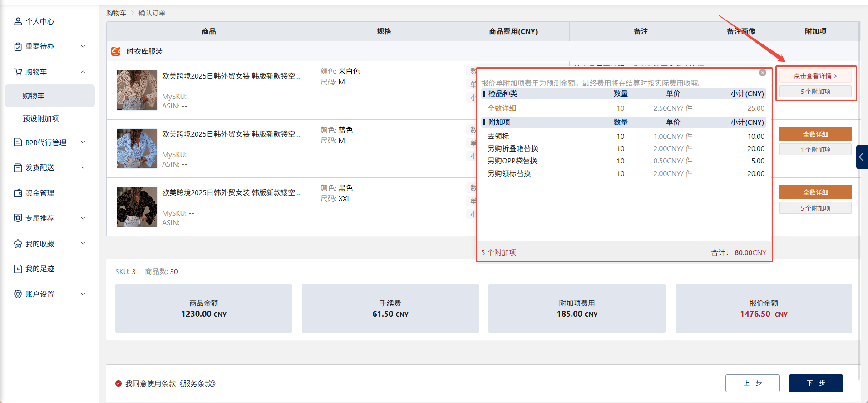This screenshot has width=868, height=403.
Task: Expand the 我的收藏 chevron
Action: point(83,244)
